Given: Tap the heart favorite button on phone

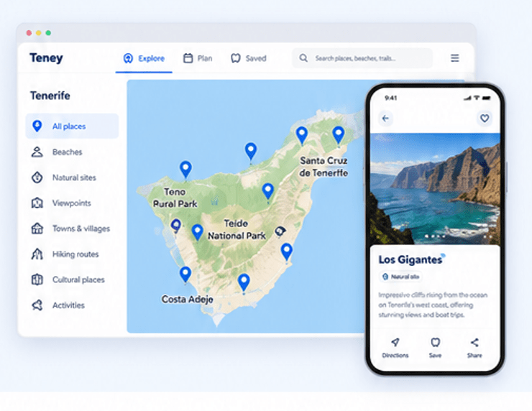Looking at the screenshot, I should [x=485, y=118].
